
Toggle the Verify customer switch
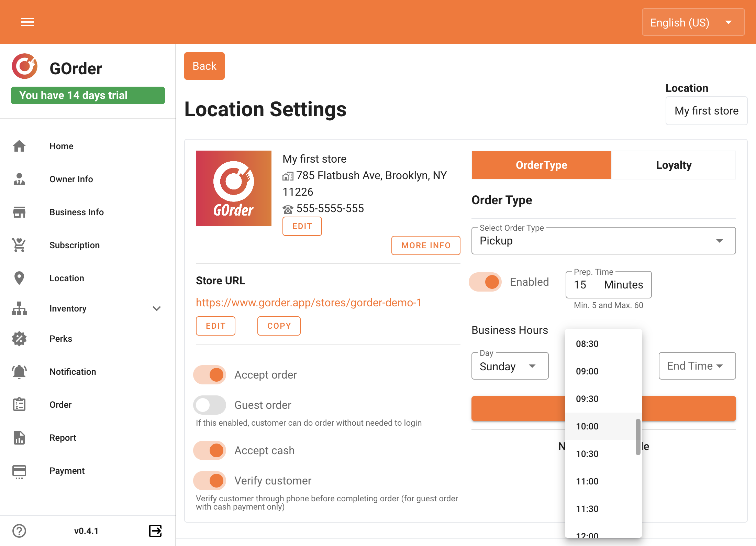210,481
